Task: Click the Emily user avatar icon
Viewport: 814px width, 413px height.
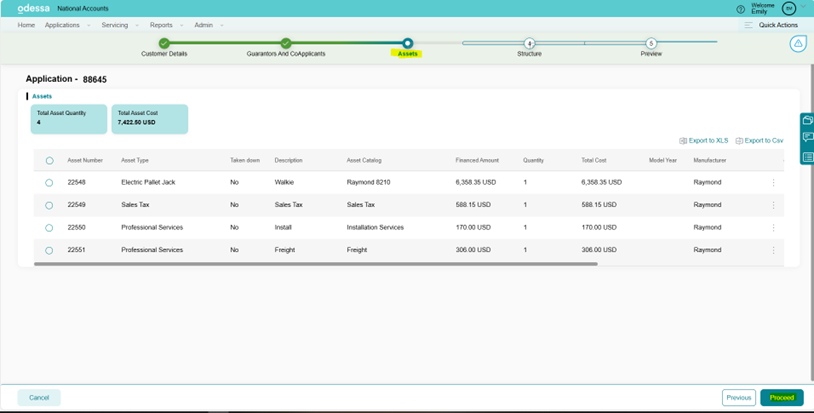Action: (788, 8)
